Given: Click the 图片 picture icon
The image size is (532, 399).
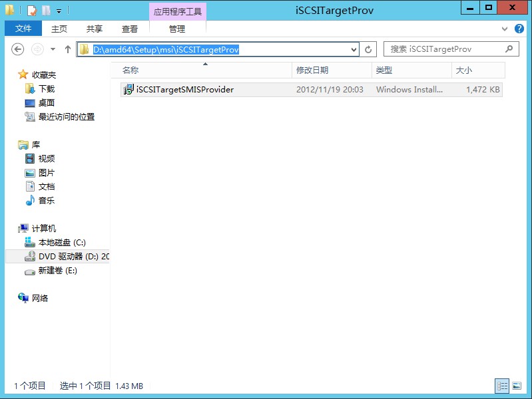Looking at the screenshot, I should (x=30, y=173).
